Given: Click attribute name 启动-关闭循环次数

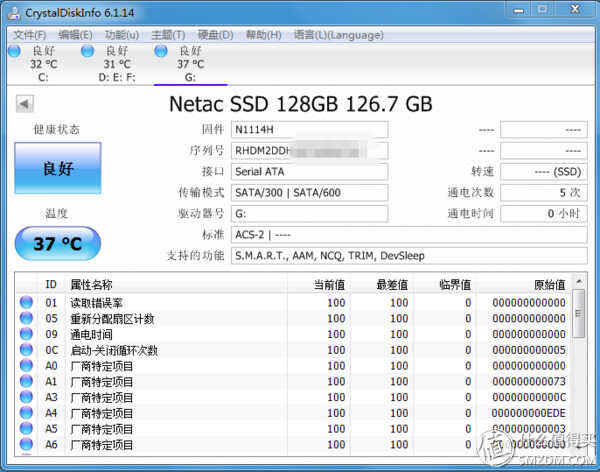Looking at the screenshot, I should (114, 350).
